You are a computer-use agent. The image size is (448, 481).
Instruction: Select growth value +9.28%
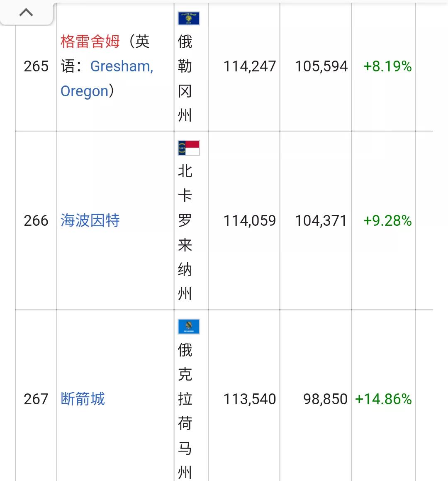387,220
